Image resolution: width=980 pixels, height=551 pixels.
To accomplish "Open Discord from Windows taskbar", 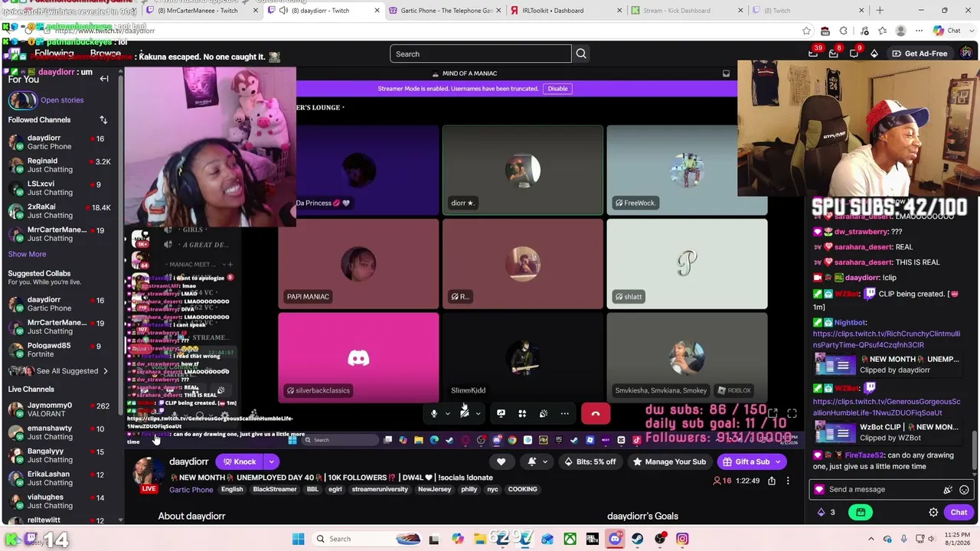I will click(615, 539).
